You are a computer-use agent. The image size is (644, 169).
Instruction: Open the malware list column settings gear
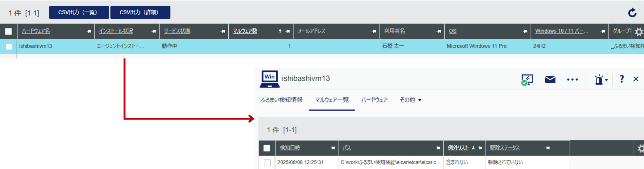(x=640, y=148)
